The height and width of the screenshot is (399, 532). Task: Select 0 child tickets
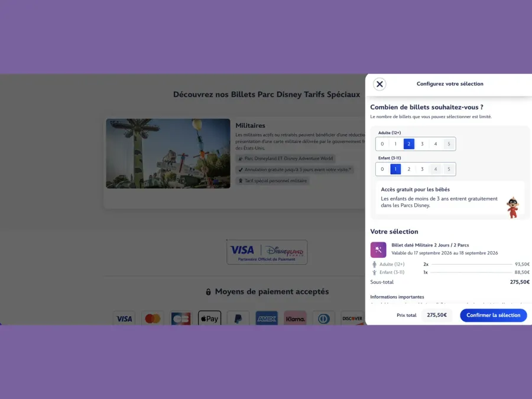382,169
